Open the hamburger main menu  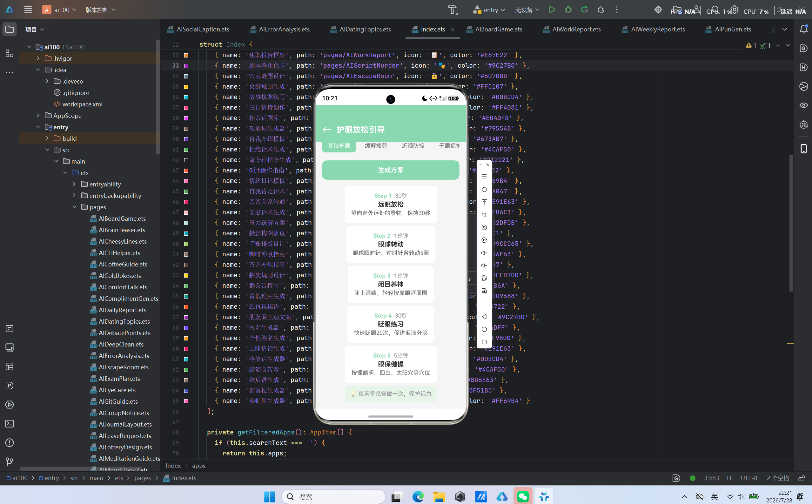point(28,10)
